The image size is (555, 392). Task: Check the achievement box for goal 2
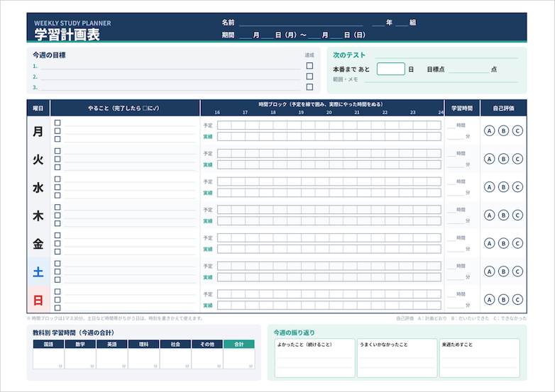tap(309, 77)
